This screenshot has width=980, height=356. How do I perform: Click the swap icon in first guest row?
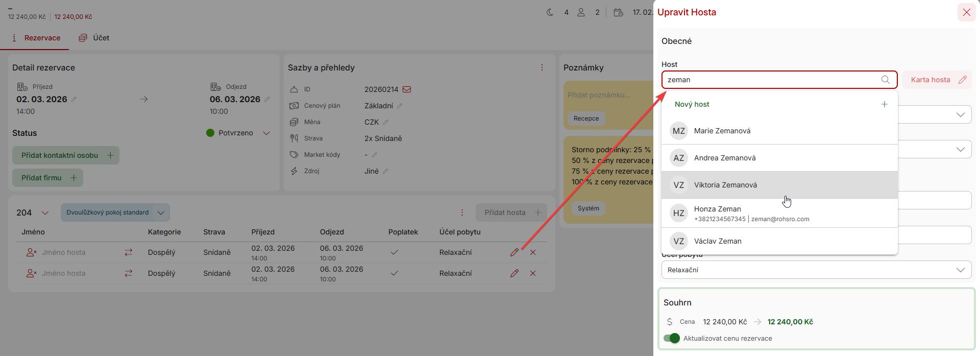coord(129,252)
